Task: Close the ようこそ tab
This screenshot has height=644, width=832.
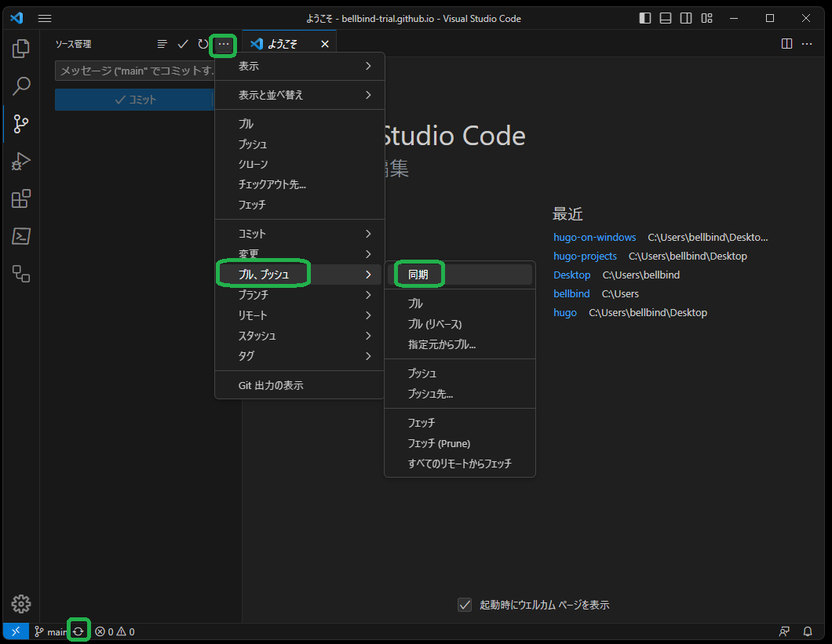Action: click(325, 44)
